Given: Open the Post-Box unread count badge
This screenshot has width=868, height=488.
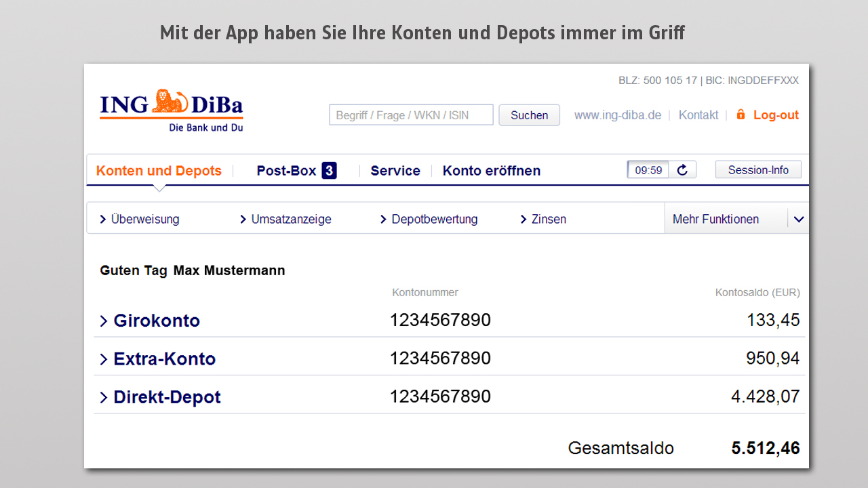Looking at the screenshot, I should tap(329, 170).
